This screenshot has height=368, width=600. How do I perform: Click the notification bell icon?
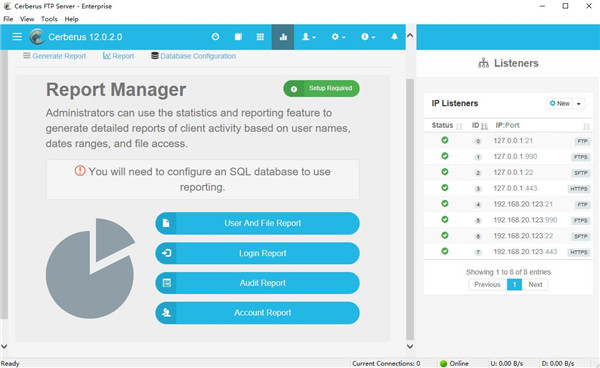(394, 37)
